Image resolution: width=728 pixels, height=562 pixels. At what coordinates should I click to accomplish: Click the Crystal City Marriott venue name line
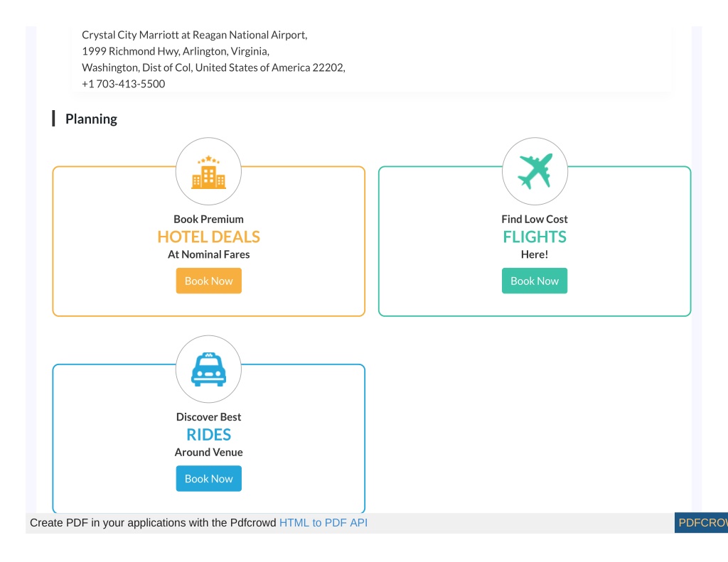195,35
